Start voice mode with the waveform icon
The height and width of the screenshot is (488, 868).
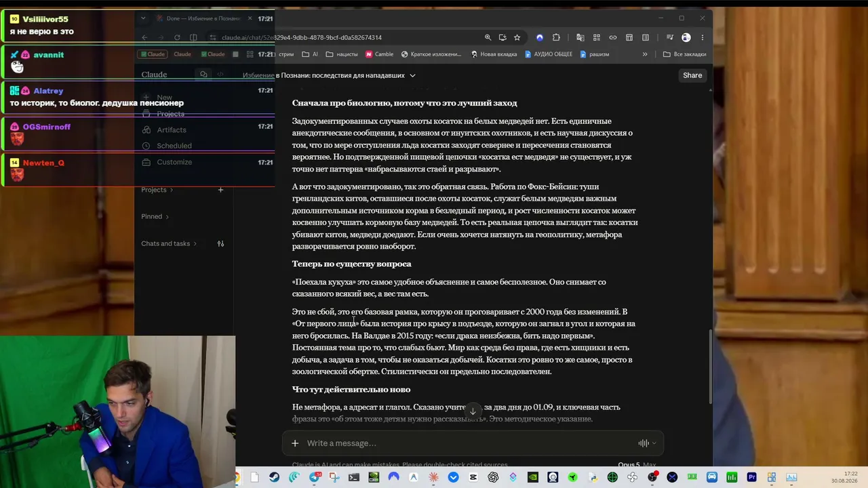pos(643,443)
